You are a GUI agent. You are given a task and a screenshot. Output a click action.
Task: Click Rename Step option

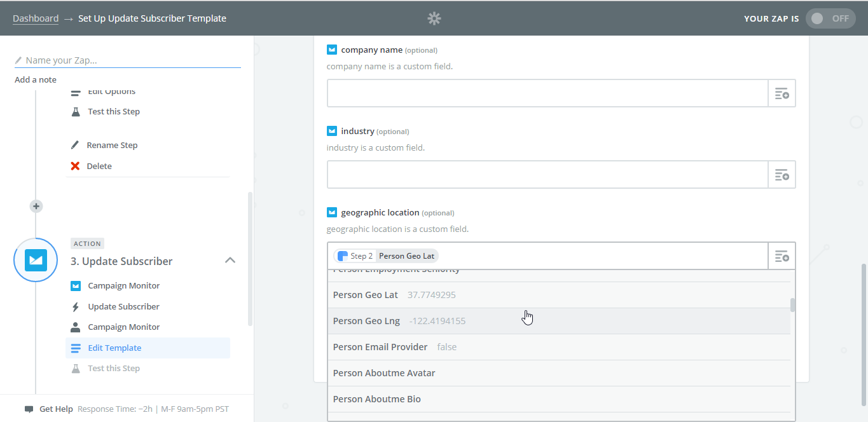112,145
